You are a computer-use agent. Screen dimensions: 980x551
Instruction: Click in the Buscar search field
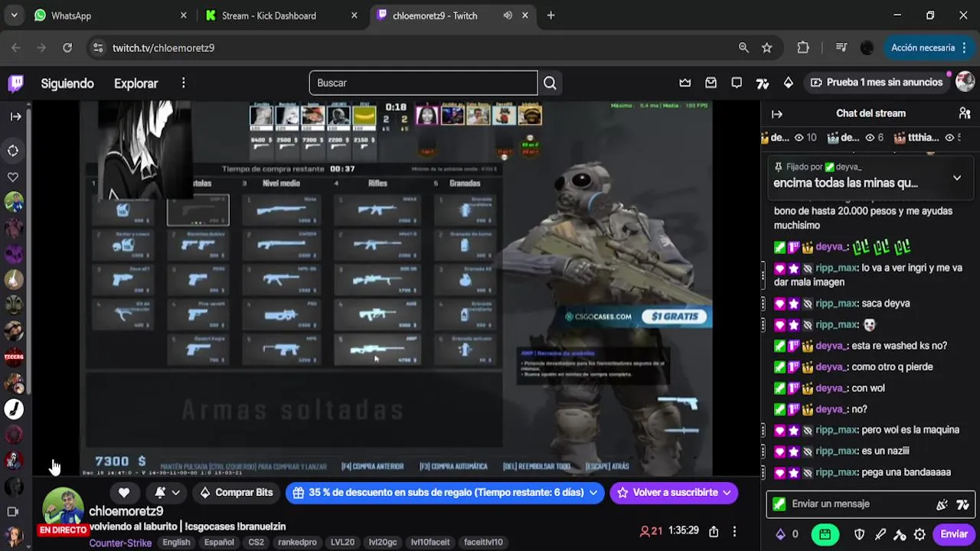pyautogui.click(x=423, y=83)
